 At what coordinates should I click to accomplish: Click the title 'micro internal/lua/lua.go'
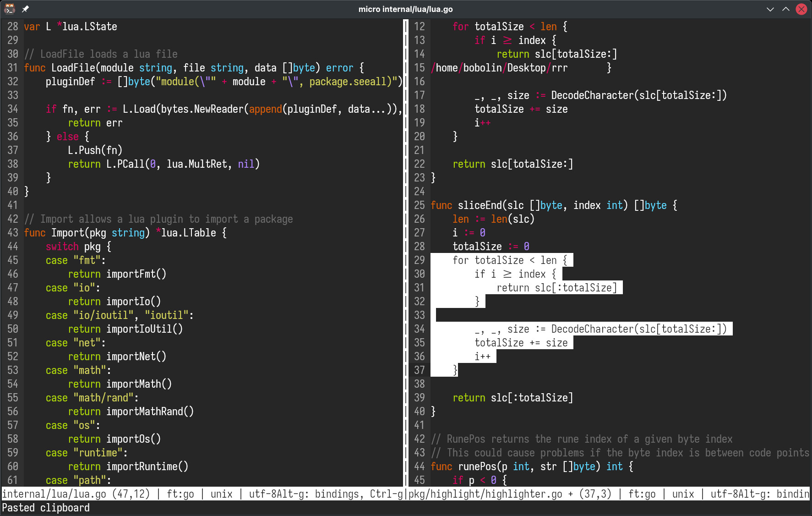405,9
